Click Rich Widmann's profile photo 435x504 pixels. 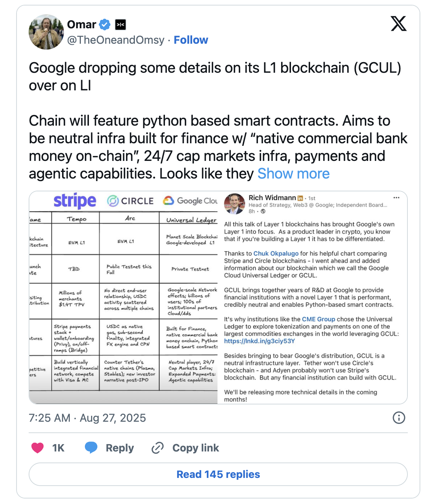pyautogui.click(x=234, y=204)
